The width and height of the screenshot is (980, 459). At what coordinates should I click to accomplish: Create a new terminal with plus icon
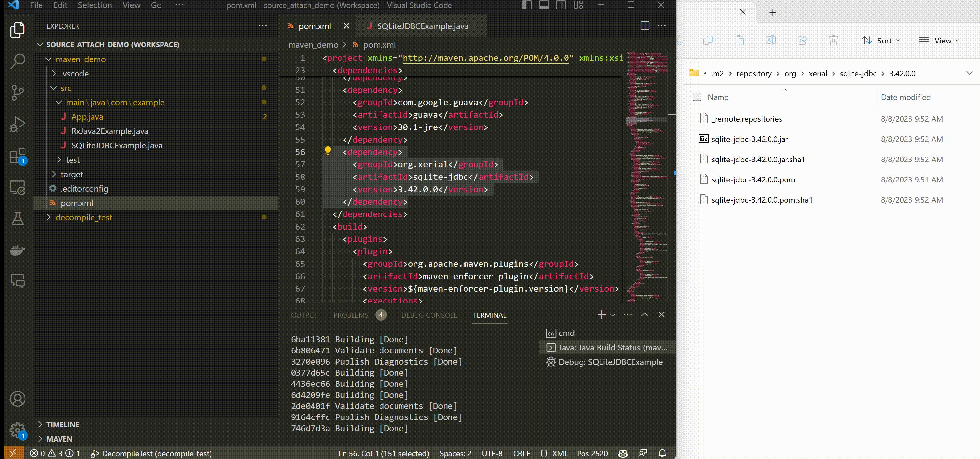[601, 315]
